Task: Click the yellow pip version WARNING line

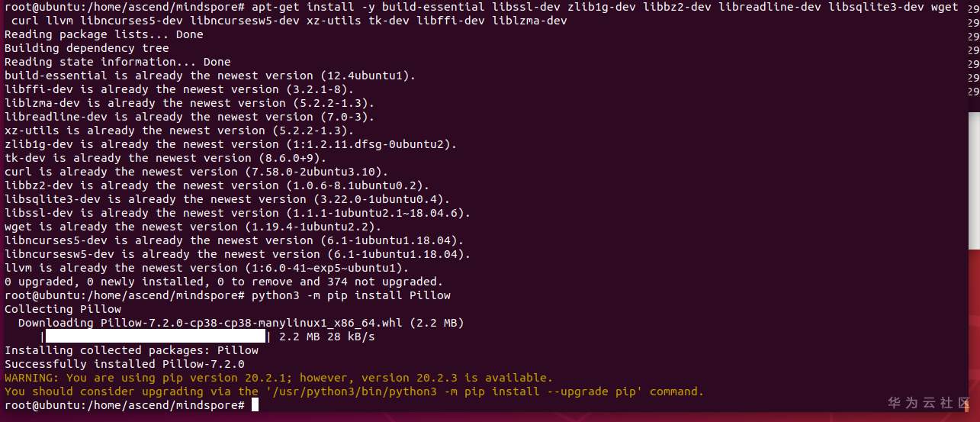Action: 278,378
